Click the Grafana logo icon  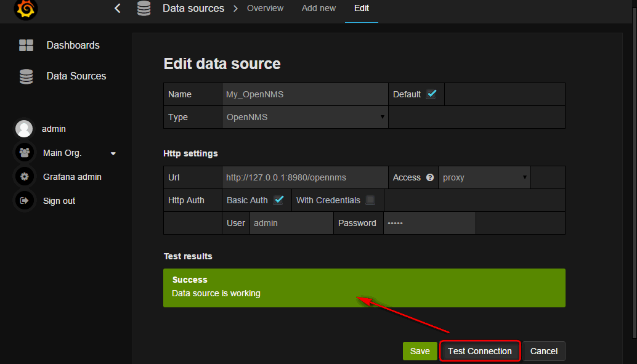pos(26,9)
